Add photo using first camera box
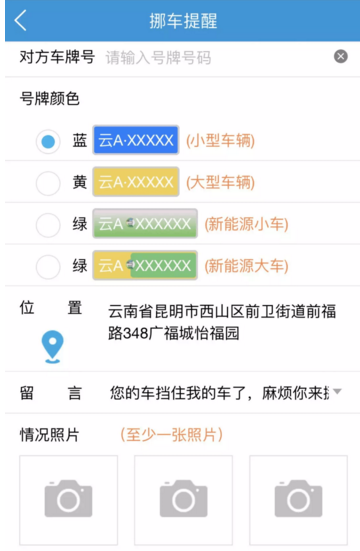Screen dimensions: 360x551 tap(69, 500)
